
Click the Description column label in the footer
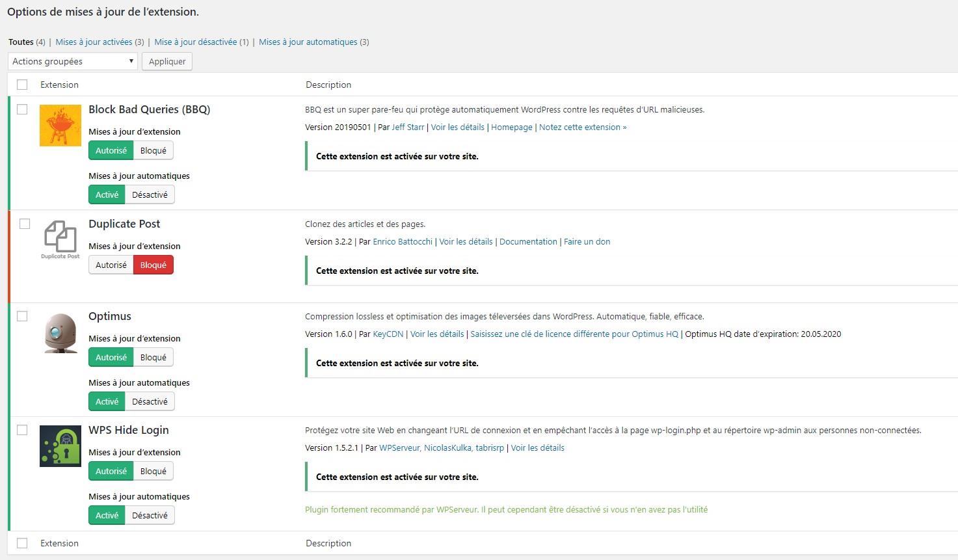(328, 543)
